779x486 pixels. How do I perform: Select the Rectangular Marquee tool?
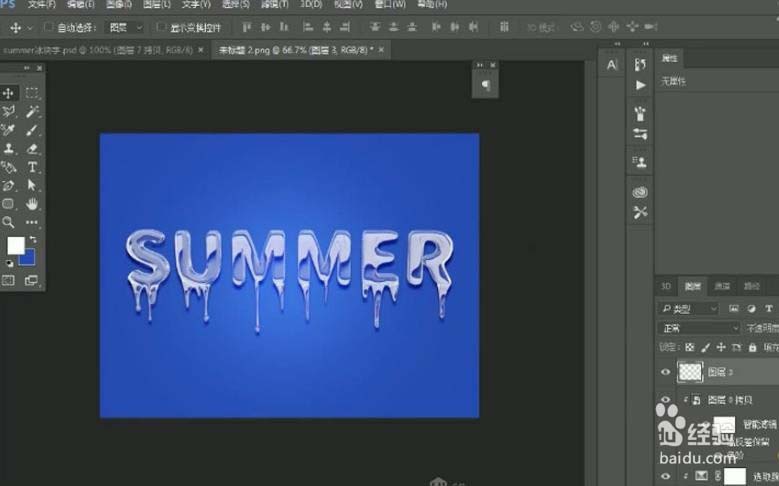(32, 93)
